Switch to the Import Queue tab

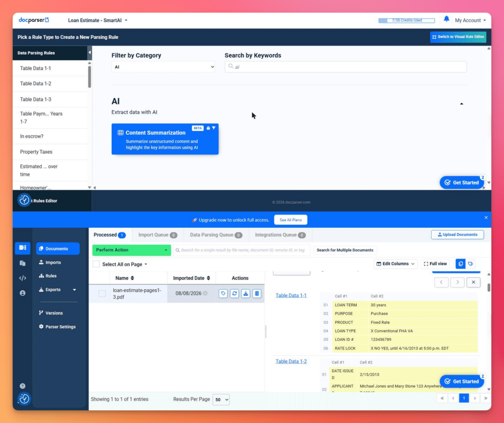coord(158,235)
